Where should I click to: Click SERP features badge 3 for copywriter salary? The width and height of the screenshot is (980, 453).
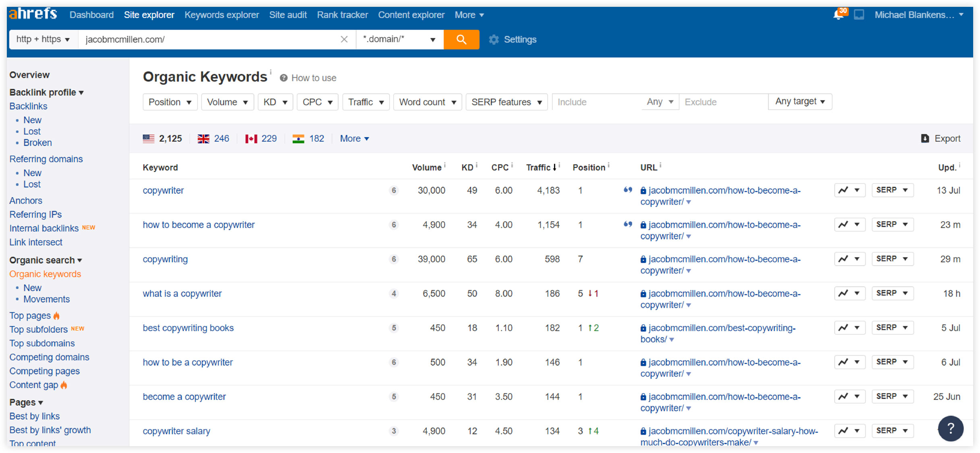click(x=394, y=431)
